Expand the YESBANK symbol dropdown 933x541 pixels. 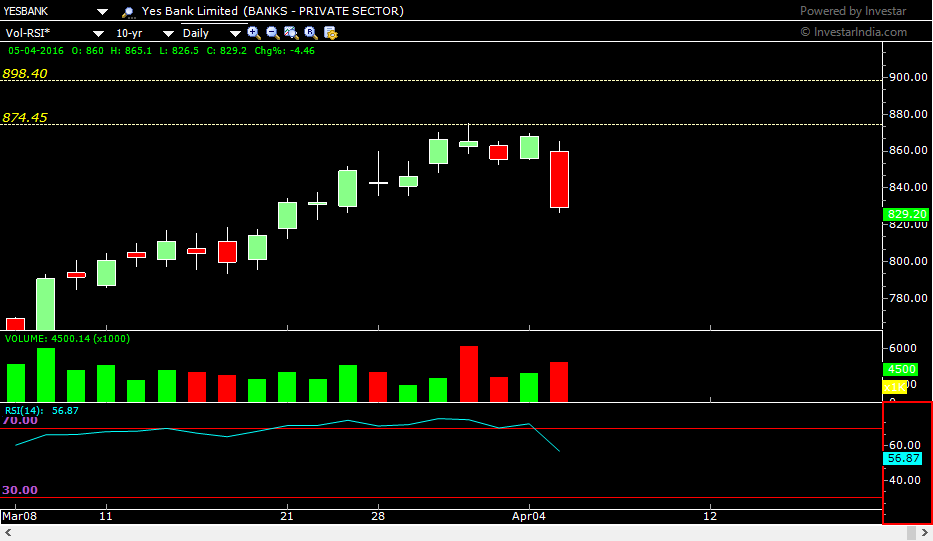click(x=102, y=11)
